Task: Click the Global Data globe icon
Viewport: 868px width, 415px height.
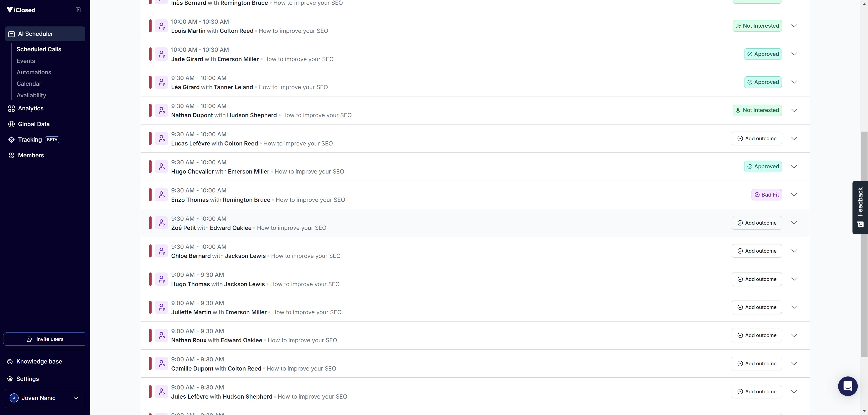Action: click(11, 124)
